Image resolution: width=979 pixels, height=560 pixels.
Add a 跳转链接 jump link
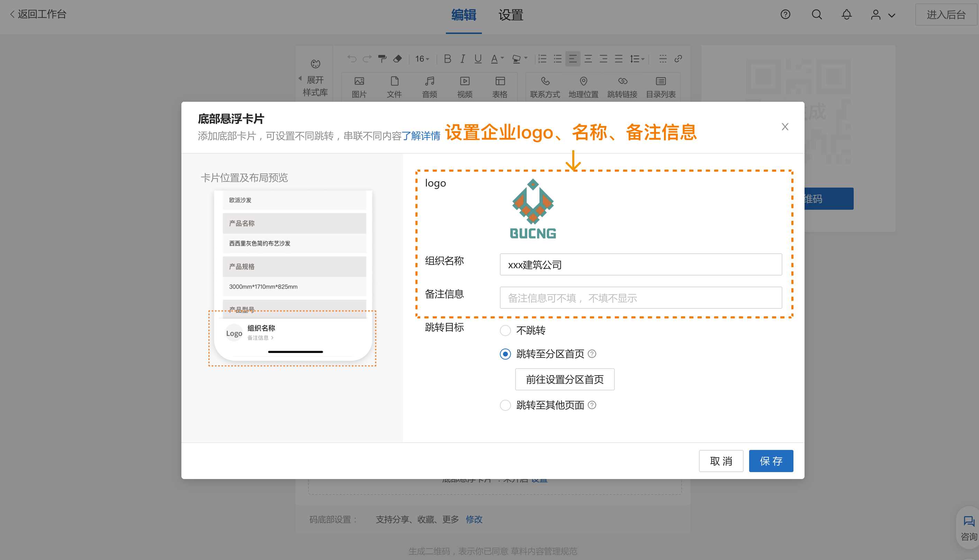click(x=622, y=87)
